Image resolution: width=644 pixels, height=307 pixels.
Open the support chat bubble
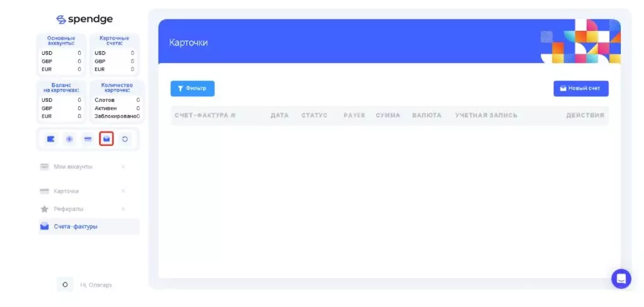(x=621, y=279)
